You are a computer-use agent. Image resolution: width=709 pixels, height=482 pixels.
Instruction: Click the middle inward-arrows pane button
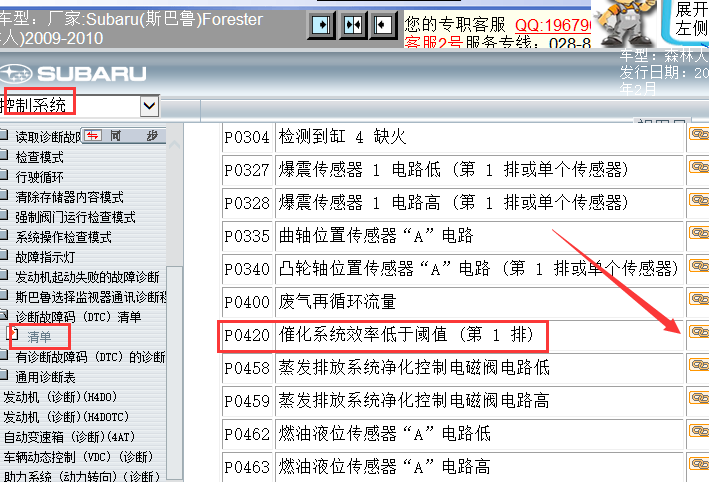tap(353, 24)
